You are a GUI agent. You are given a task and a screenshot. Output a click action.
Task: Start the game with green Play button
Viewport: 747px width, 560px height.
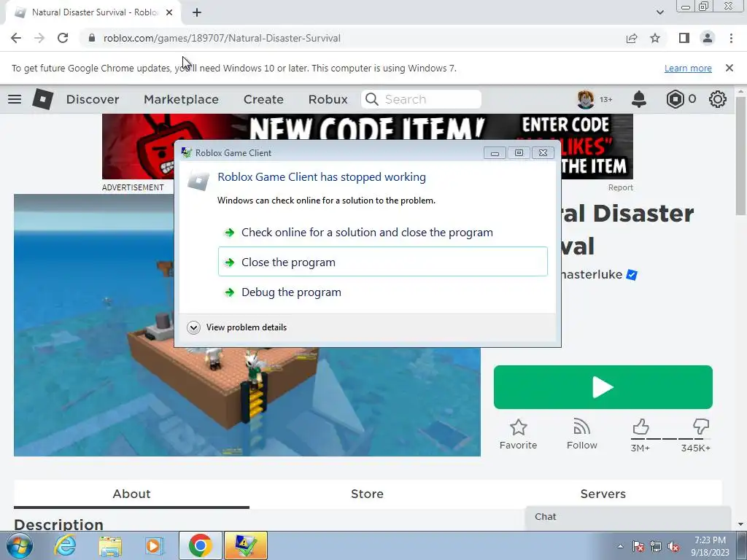coord(603,387)
